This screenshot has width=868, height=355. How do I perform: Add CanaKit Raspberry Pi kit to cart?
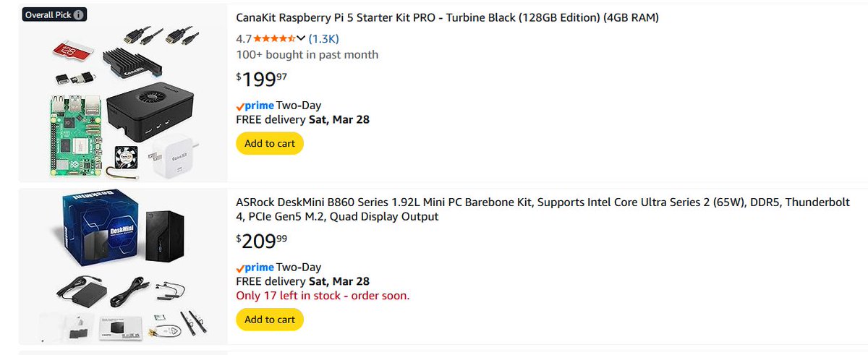tap(270, 143)
